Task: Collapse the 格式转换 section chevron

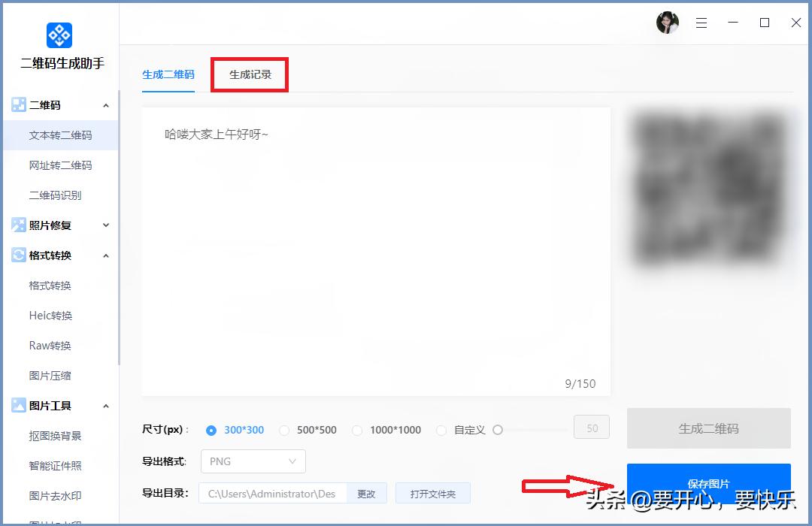Action: [x=105, y=255]
